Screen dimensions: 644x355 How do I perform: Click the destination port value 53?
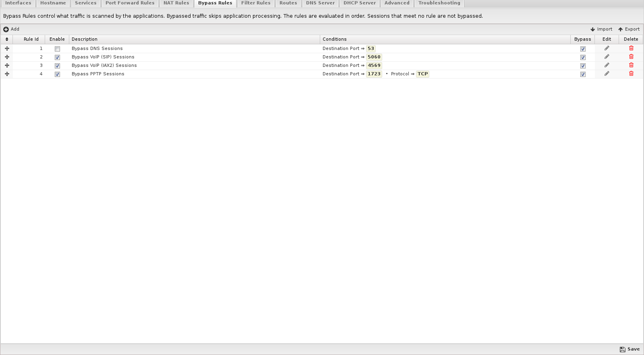pos(371,48)
